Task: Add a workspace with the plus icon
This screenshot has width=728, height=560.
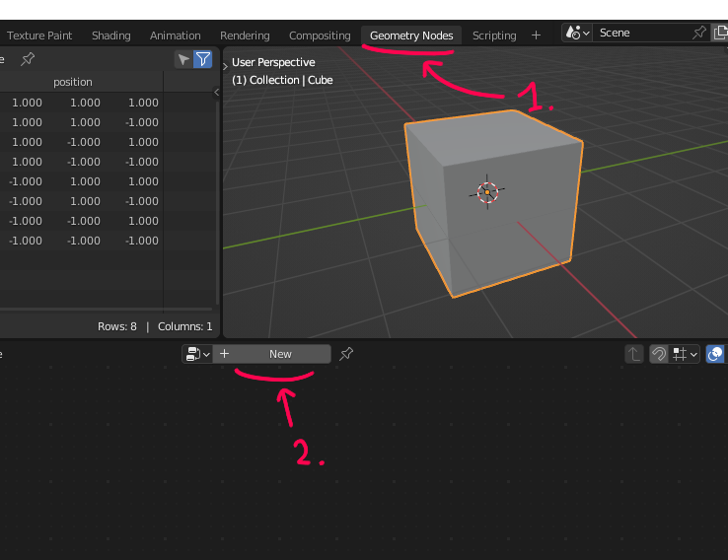Action: [537, 35]
